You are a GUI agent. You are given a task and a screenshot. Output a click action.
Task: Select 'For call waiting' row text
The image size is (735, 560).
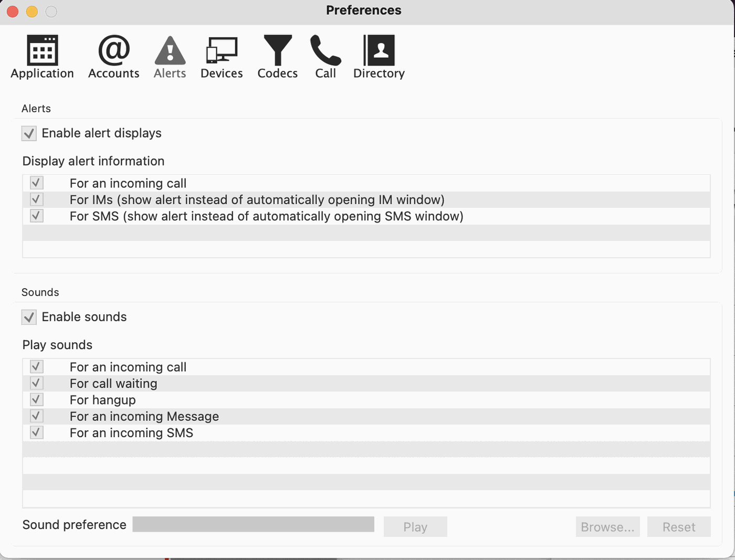[x=113, y=384]
